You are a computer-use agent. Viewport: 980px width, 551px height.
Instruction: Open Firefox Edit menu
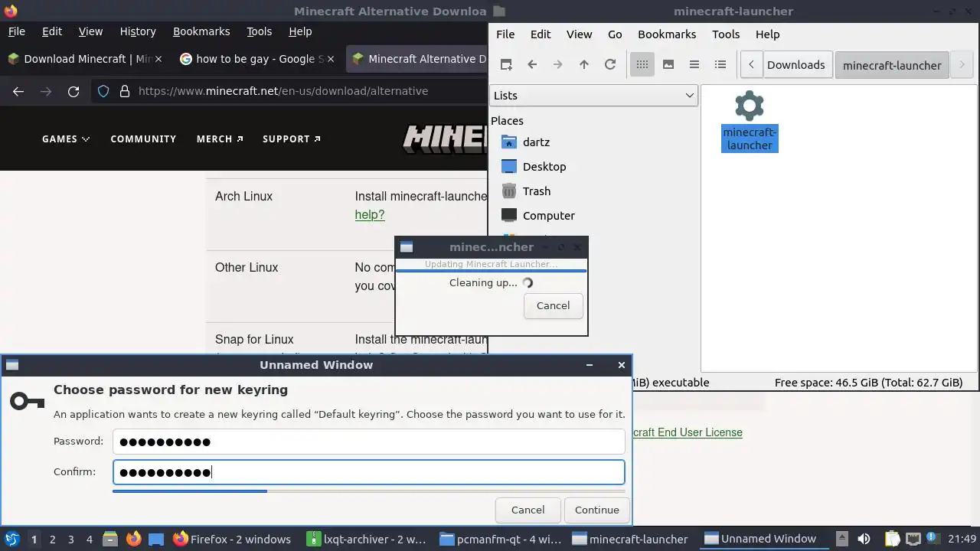52,31
